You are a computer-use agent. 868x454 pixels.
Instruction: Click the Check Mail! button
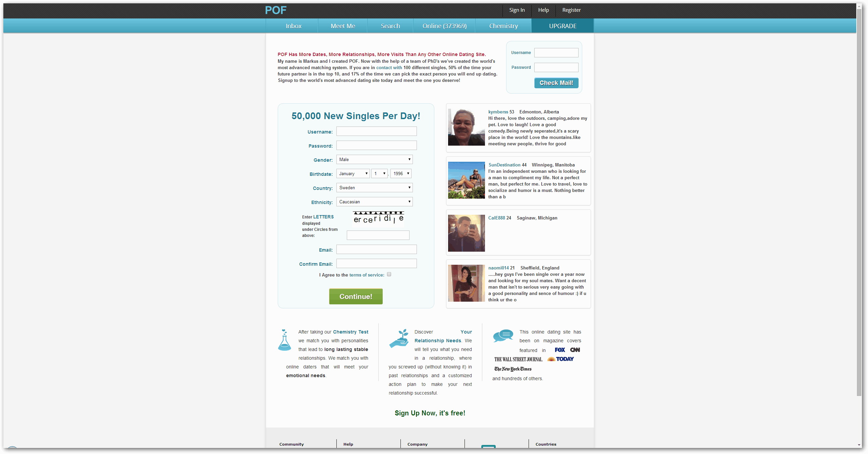coord(556,83)
